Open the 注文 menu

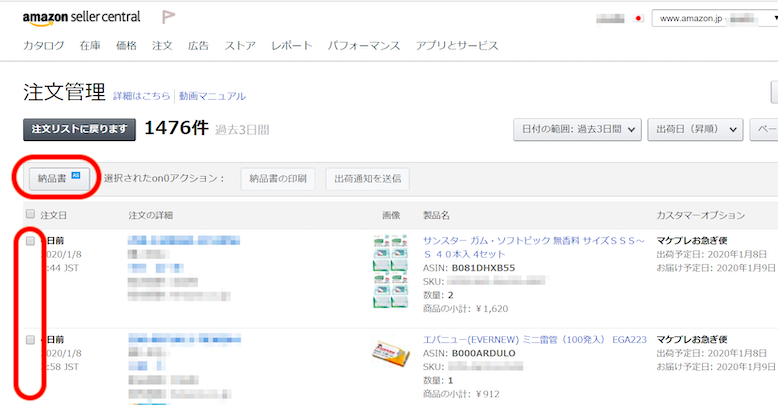click(x=162, y=46)
